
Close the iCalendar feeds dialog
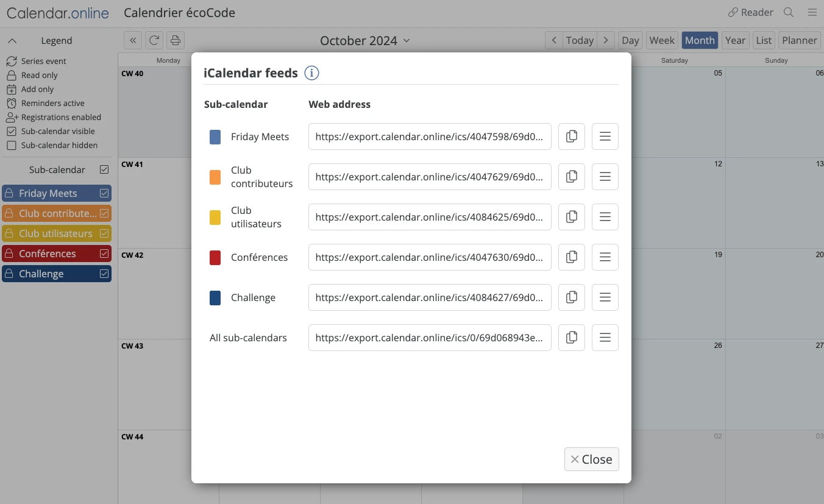[591, 459]
